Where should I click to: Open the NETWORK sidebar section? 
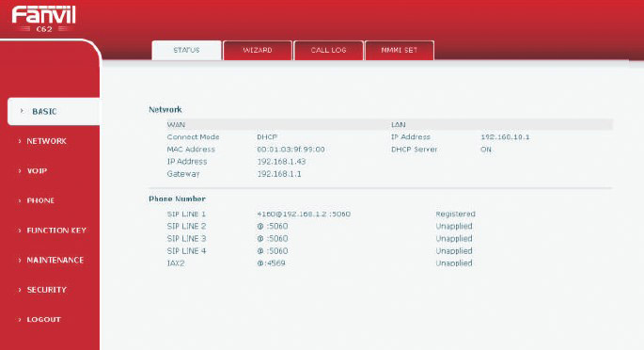[46, 141]
